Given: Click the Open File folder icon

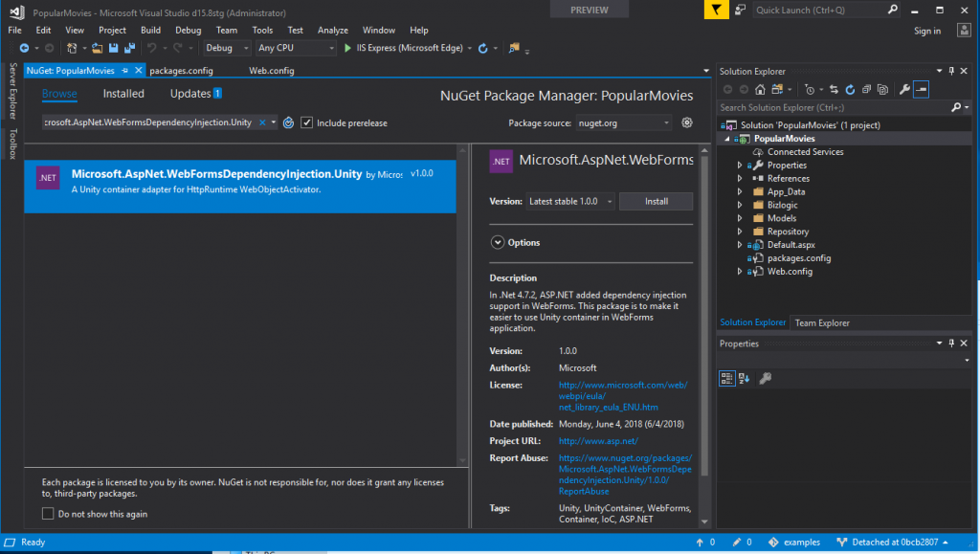Looking at the screenshot, I should pos(97,48).
